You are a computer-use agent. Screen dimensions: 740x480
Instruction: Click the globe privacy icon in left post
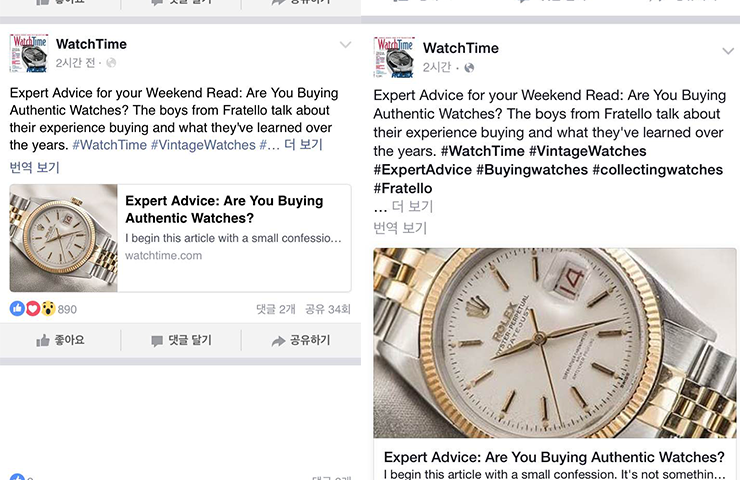[x=111, y=63]
